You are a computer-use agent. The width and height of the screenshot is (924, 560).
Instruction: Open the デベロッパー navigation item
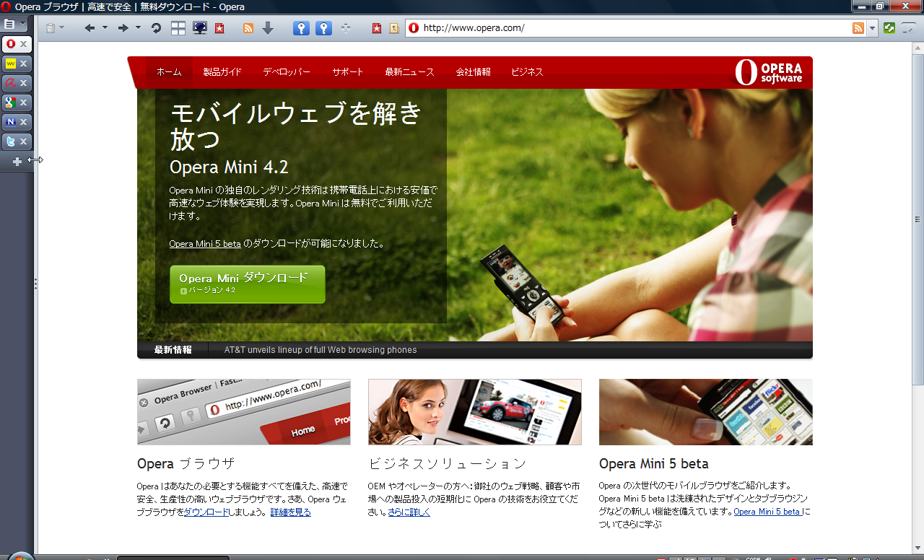pyautogui.click(x=287, y=72)
